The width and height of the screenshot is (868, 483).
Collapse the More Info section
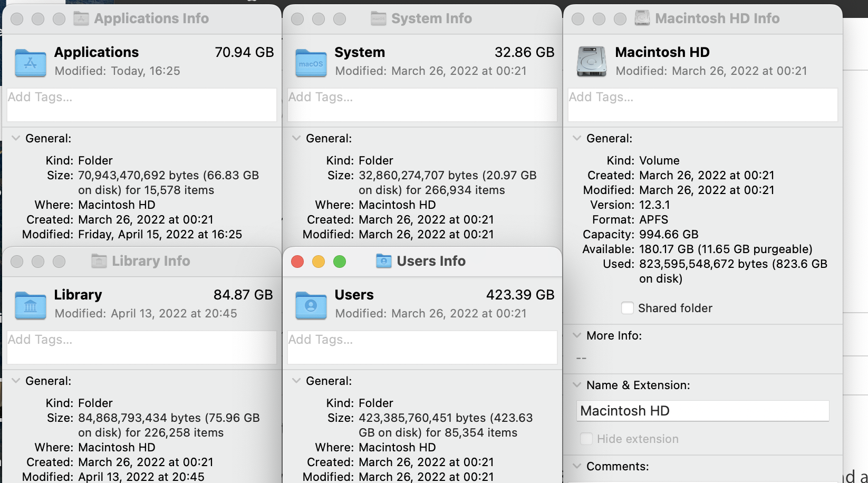[x=577, y=335]
